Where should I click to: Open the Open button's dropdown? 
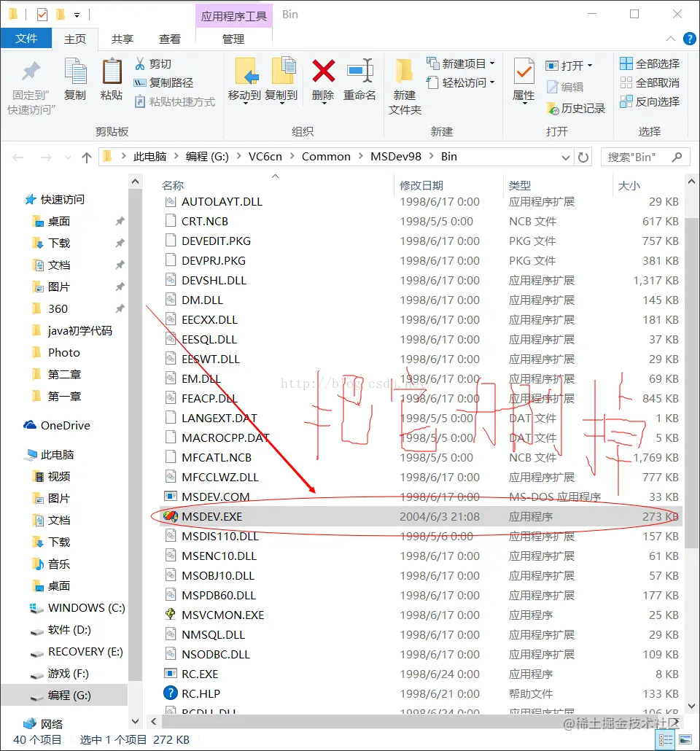tap(589, 65)
